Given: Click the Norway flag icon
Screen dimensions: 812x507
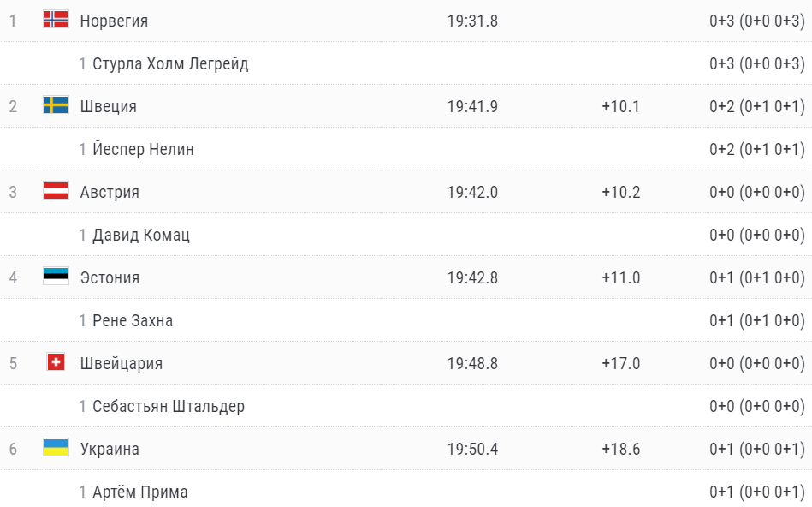Looking at the screenshot, I should 56,20.
